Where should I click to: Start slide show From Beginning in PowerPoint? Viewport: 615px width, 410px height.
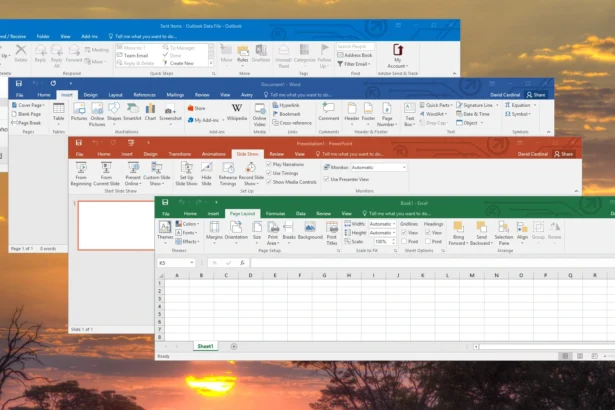click(x=81, y=174)
